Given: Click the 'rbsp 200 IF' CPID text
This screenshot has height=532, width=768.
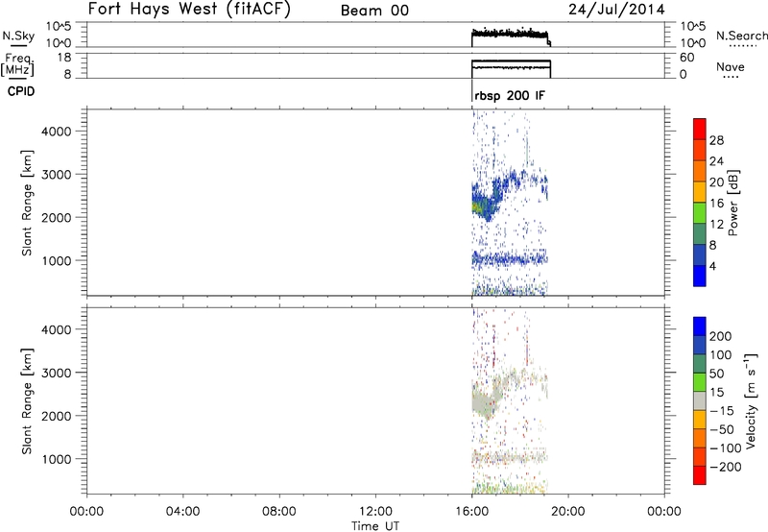Looking at the screenshot, I should tap(510, 95).
